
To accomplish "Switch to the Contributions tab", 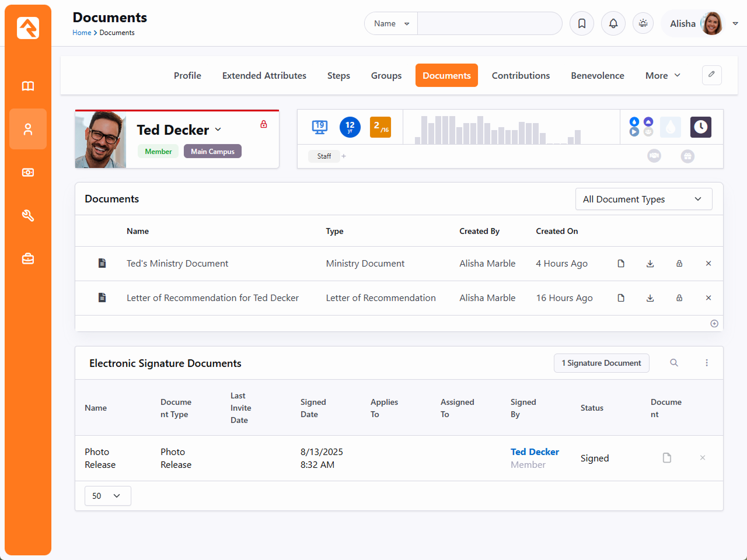I will 521,75.
